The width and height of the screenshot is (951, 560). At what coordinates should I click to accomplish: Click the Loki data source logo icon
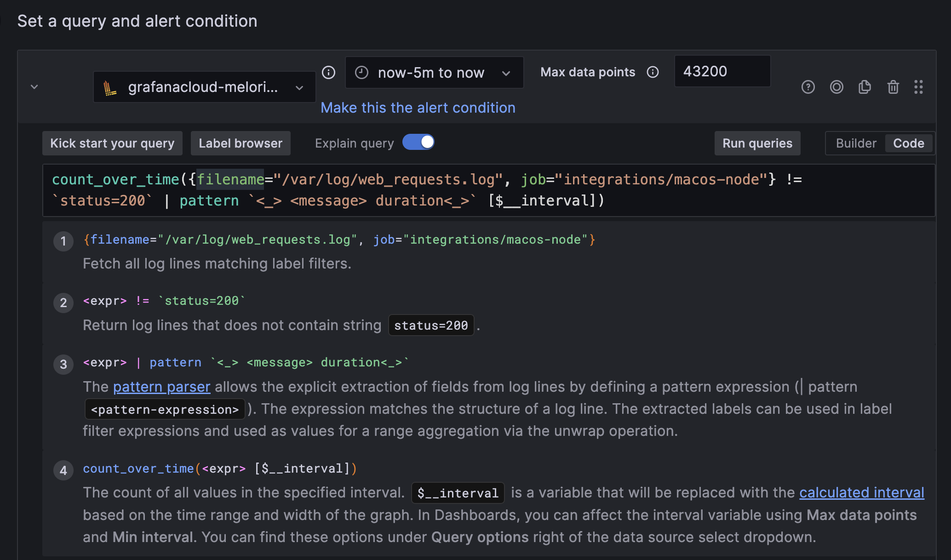109,87
